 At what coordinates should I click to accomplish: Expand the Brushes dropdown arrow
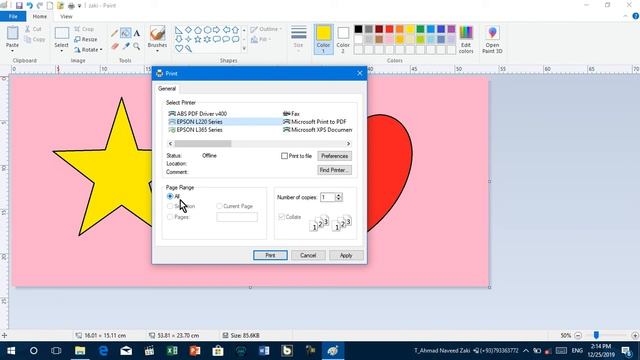point(158,51)
